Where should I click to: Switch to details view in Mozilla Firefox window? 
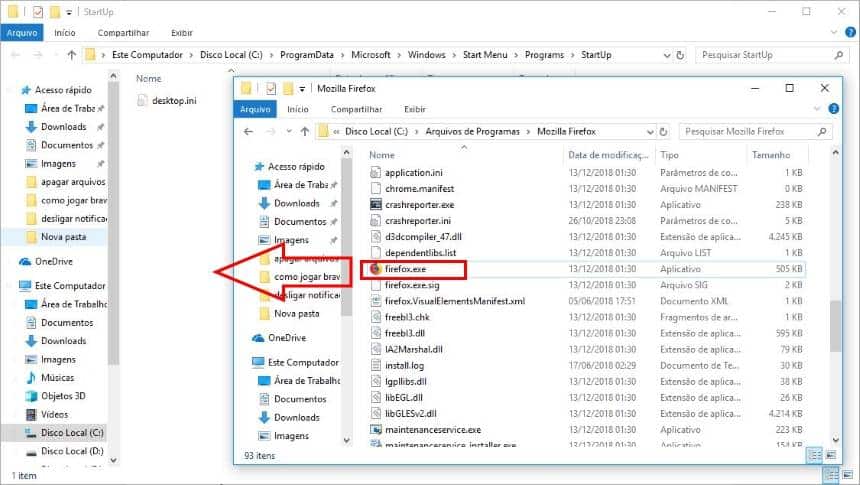[x=815, y=455]
